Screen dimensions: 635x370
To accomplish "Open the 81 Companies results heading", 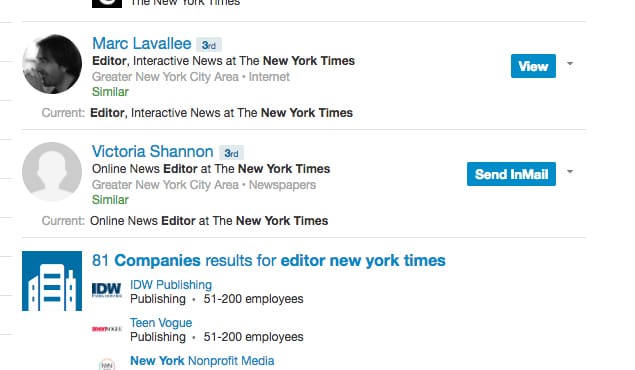I will coord(269,261).
